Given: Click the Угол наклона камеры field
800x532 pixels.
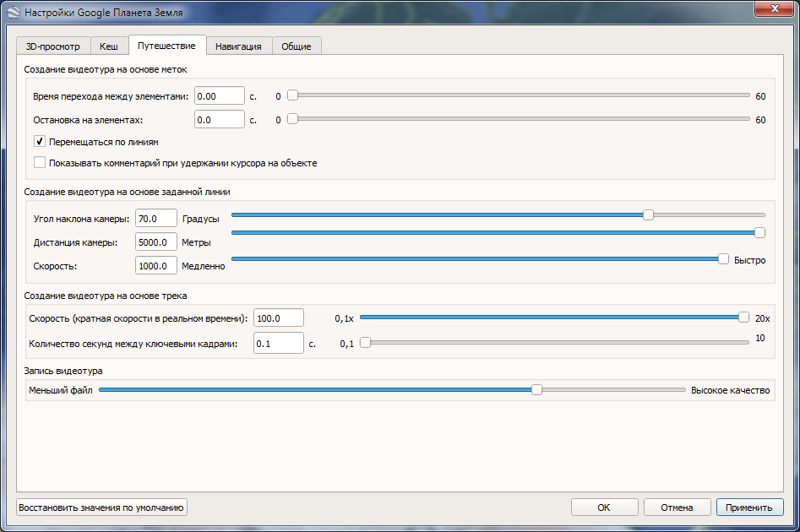Looking at the screenshot, I should click(156, 219).
